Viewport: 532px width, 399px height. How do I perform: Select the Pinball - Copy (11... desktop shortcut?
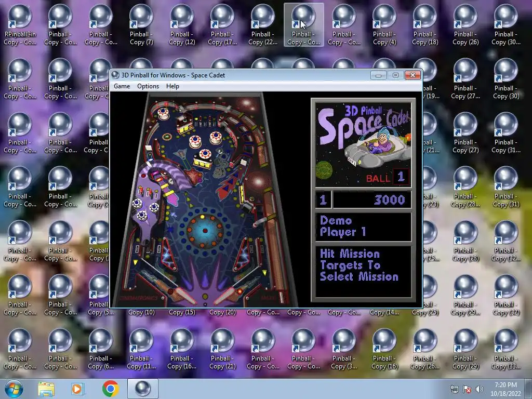point(141,350)
